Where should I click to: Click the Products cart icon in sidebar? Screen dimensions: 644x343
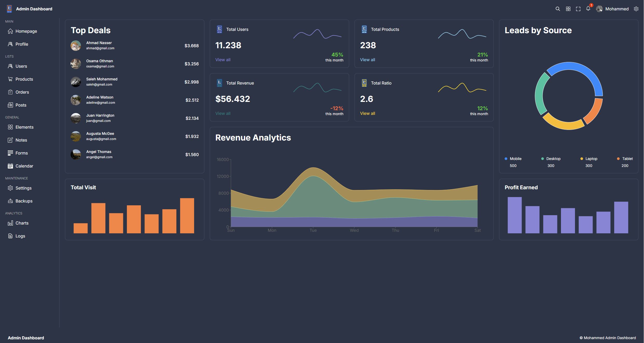click(x=10, y=79)
